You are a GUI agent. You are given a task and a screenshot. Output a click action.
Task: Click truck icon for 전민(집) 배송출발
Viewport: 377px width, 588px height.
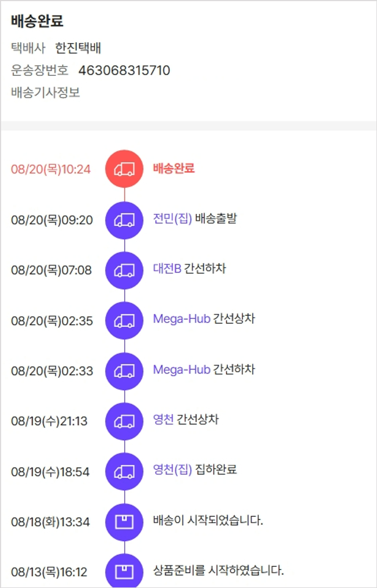point(124,220)
